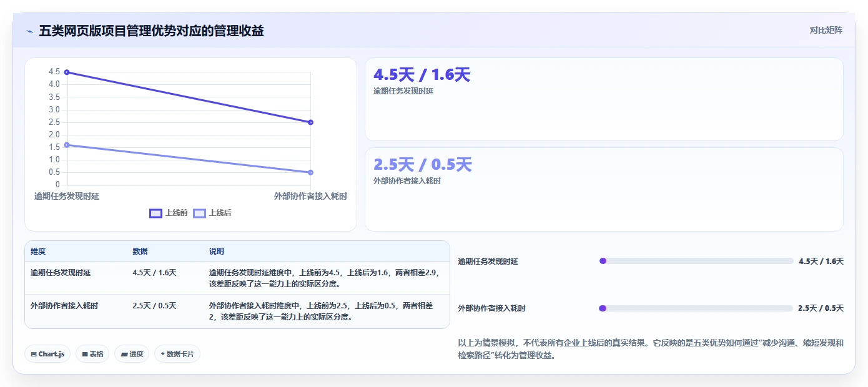Click the 上线后 data point at 0.5

click(310, 172)
